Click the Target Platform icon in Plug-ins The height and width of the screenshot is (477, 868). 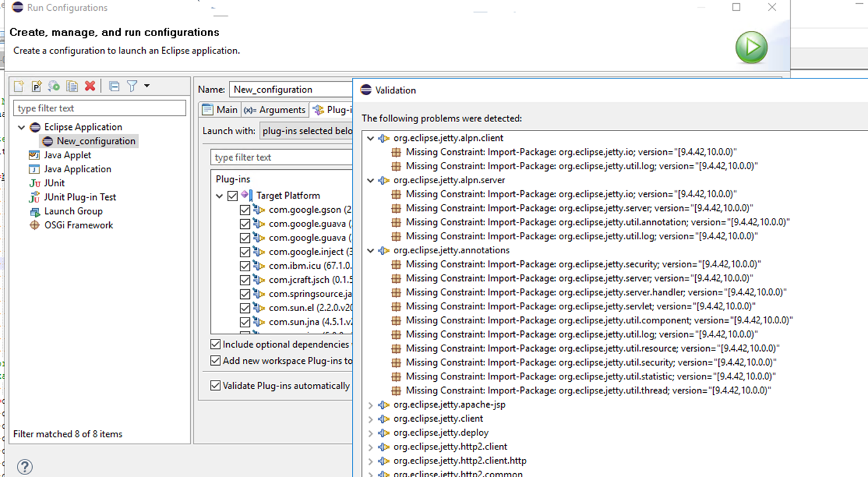pyautogui.click(x=246, y=195)
